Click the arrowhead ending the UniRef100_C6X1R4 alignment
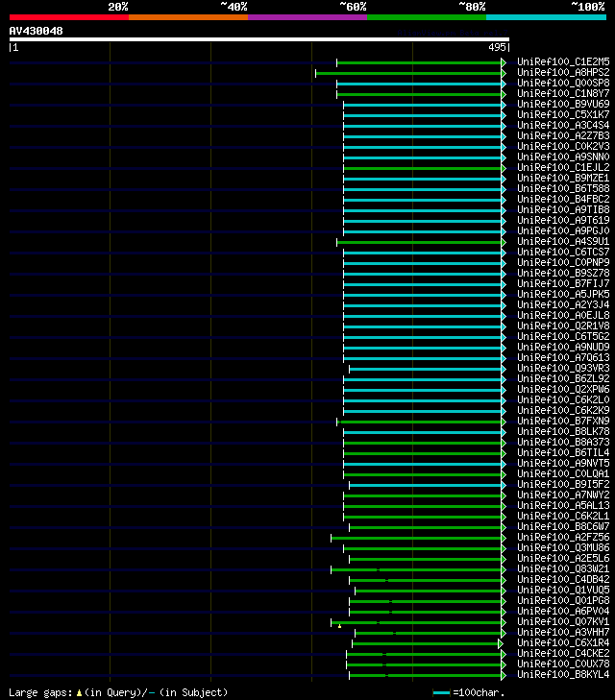Screen dimensions: 615x700 (x=501, y=643)
